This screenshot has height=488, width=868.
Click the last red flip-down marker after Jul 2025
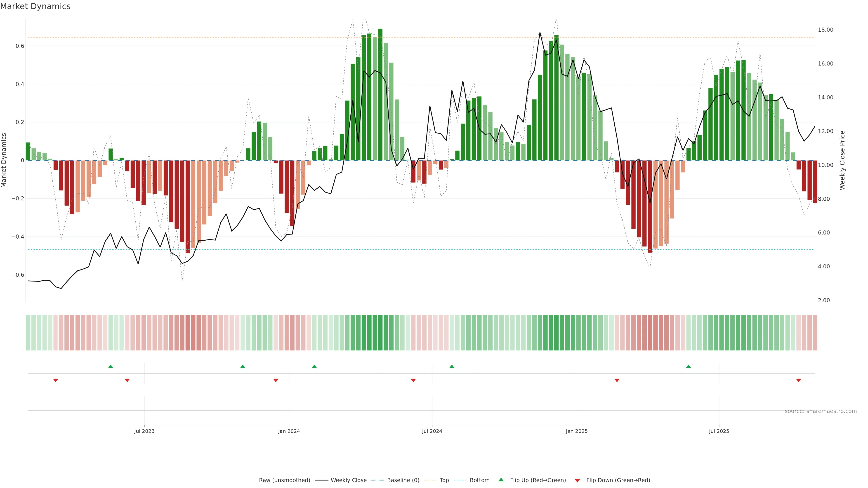[798, 380]
